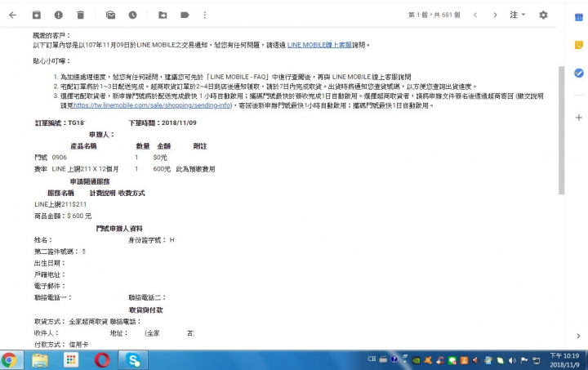The height and width of the screenshot is (370, 588).
Task: Open Action Center flag icon
Action: pos(523,361)
